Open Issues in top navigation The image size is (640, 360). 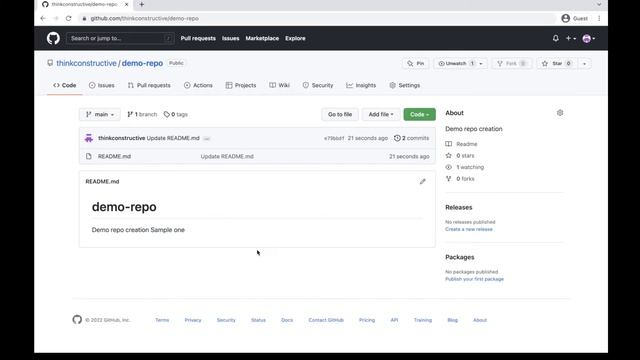point(231,38)
